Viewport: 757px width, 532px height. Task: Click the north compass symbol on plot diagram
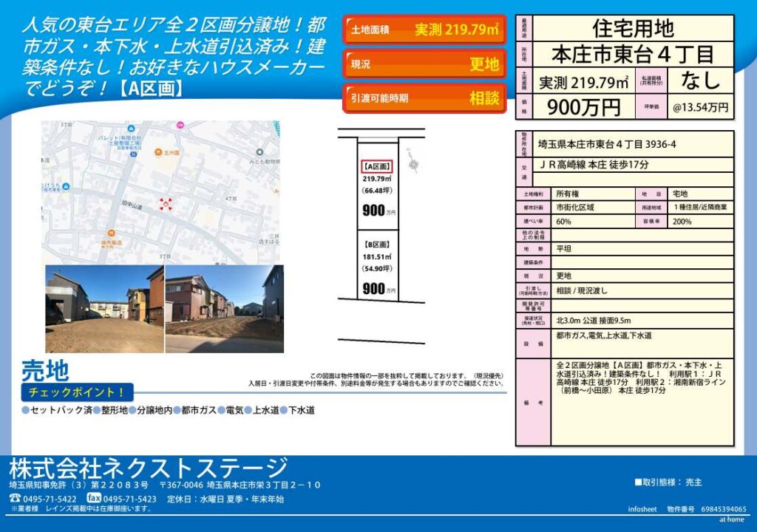[413, 166]
